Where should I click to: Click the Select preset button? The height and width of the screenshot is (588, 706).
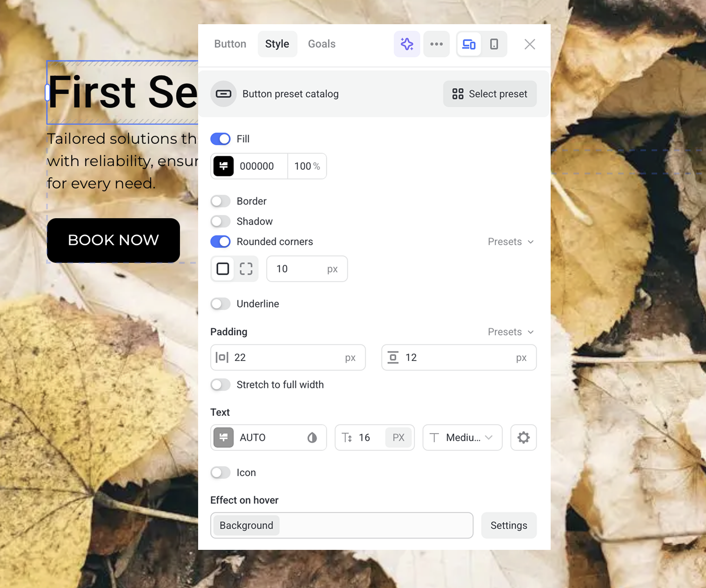[x=490, y=94]
